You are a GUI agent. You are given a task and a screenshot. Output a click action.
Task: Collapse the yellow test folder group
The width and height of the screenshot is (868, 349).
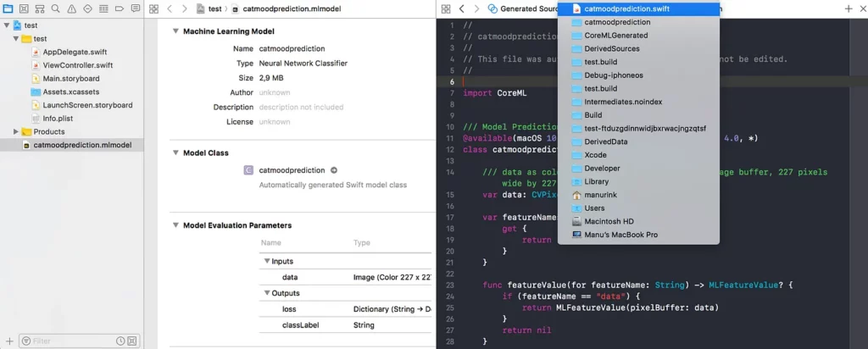(x=16, y=39)
